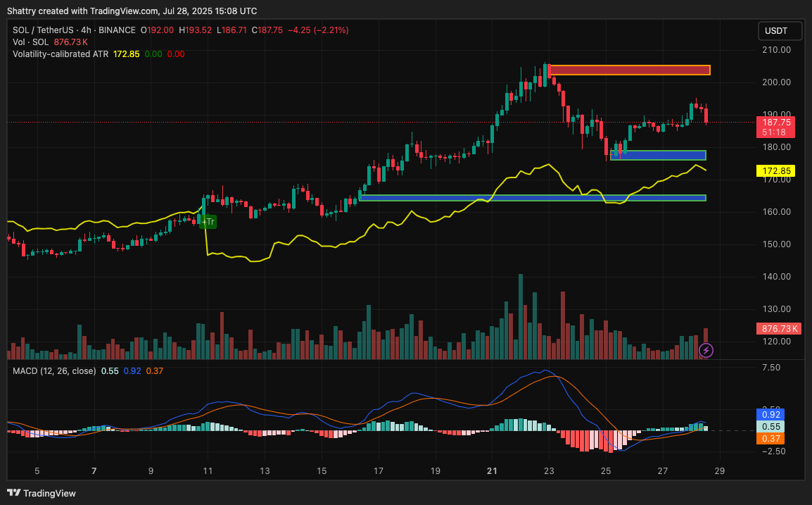Click the 876.73K volume label on the price scale

(x=778, y=328)
